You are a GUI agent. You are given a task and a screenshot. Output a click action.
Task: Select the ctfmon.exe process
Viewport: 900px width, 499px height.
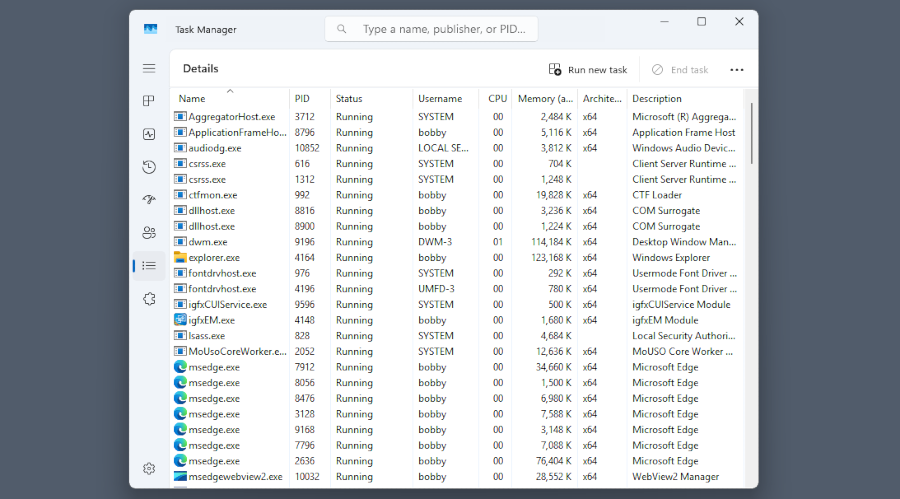pyautogui.click(x=456, y=195)
